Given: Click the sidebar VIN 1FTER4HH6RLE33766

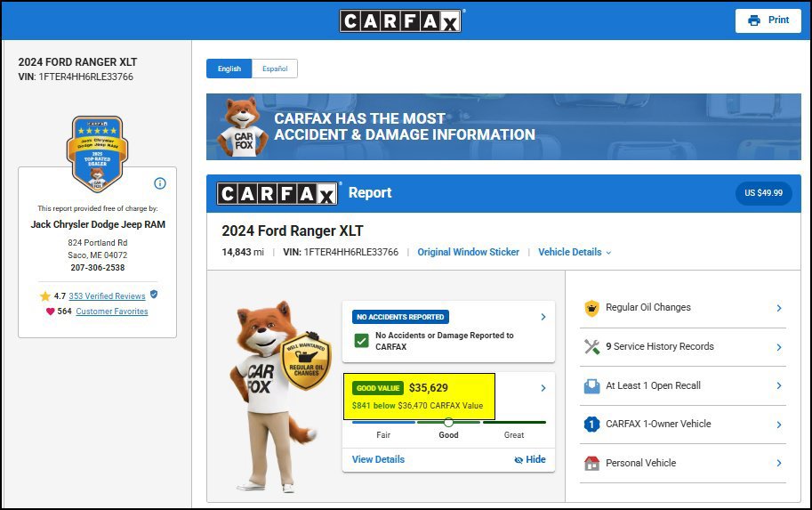Looking at the screenshot, I should [86, 77].
